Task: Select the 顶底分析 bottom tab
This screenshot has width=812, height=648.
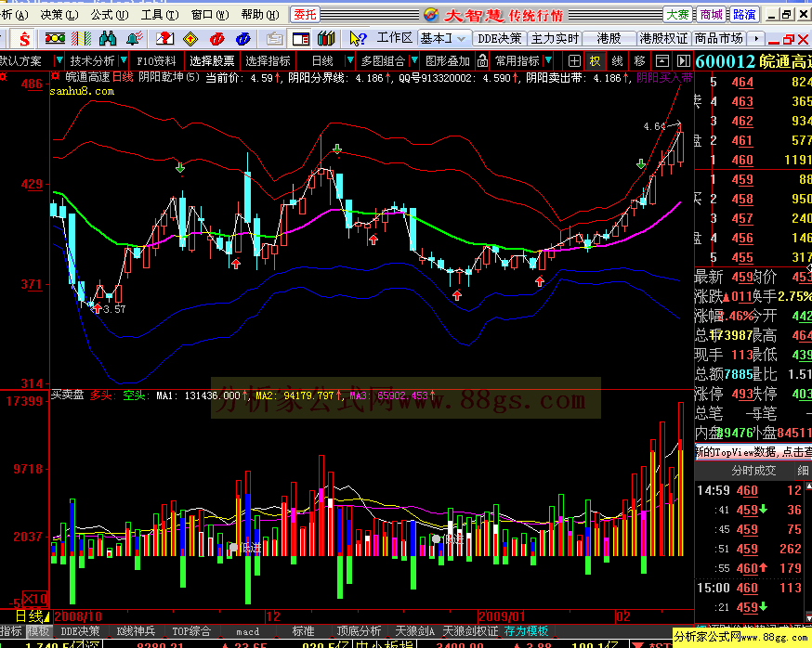Action: click(359, 631)
